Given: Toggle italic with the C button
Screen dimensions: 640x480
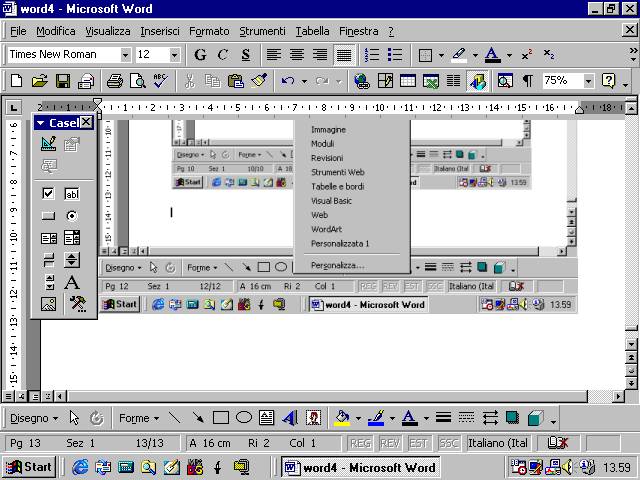Looking at the screenshot, I should click(223, 55).
